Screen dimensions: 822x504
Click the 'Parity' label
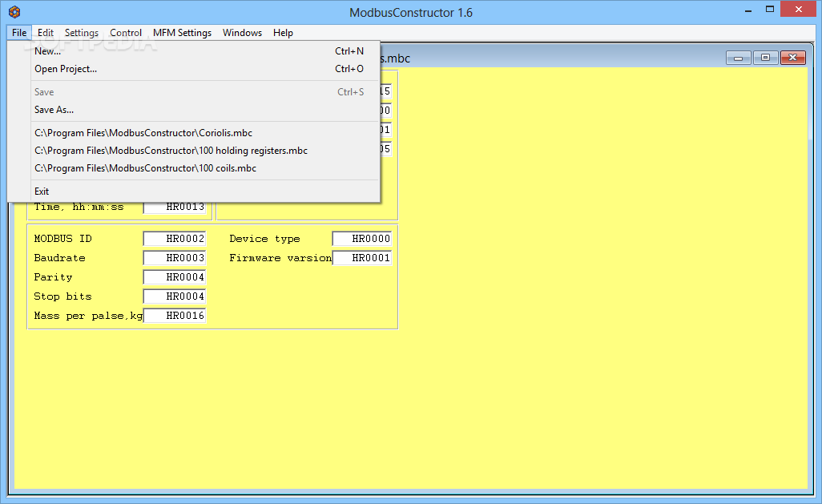click(x=53, y=277)
